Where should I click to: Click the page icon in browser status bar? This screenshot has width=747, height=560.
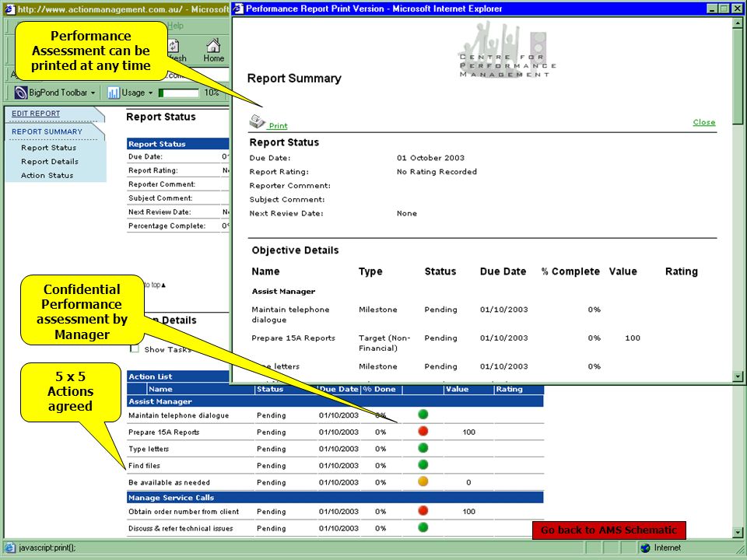click(x=9, y=548)
